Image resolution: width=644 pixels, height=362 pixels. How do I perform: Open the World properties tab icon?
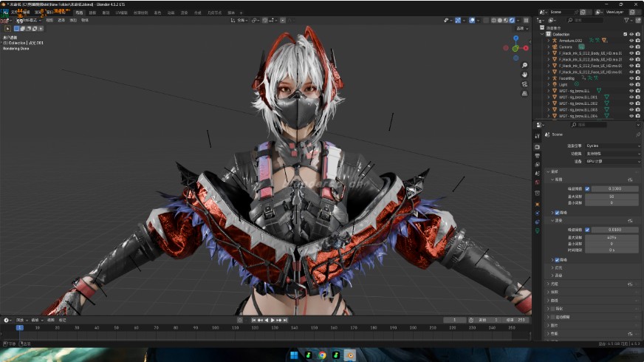pos(537,182)
